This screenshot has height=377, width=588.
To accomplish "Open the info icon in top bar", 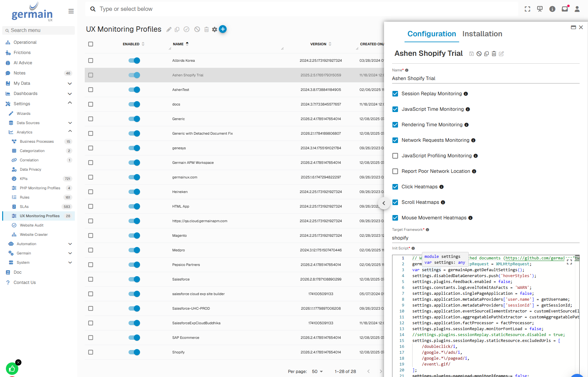I will (x=552, y=9).
